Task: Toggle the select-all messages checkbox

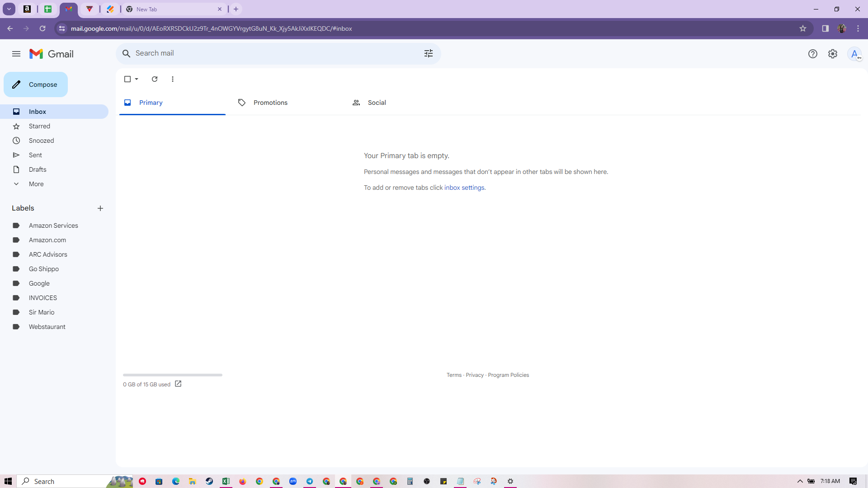Action: tap(127, 79)
